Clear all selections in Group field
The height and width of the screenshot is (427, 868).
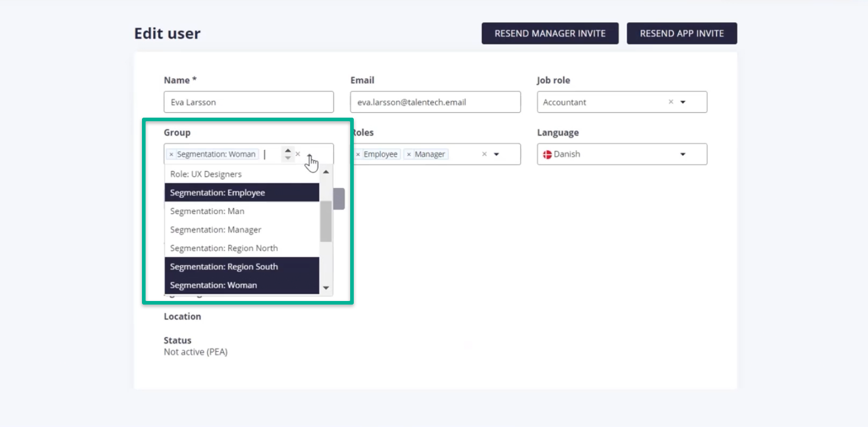(x=298, y=154)
